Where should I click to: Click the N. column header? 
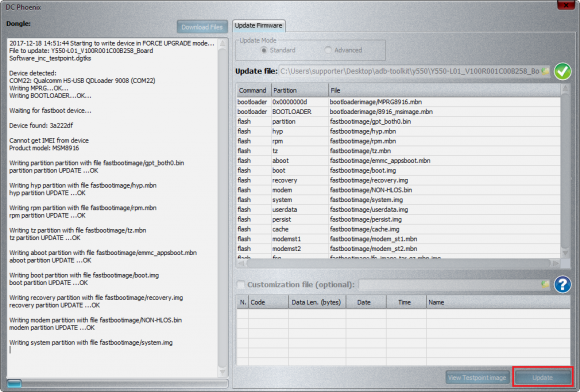click(x=243, y=303)
